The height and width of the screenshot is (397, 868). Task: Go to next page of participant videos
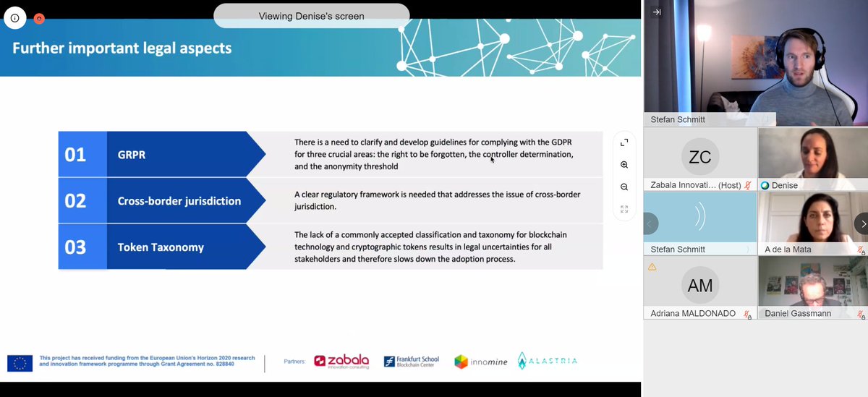[861, 223]
